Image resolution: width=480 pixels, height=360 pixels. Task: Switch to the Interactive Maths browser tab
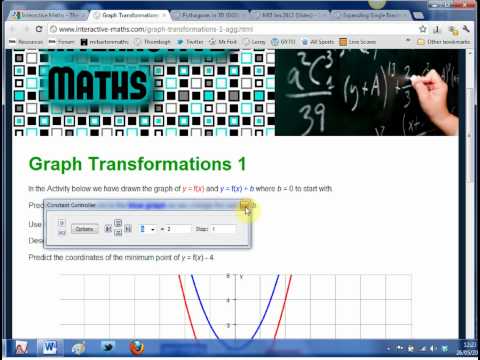pos(48,15)
